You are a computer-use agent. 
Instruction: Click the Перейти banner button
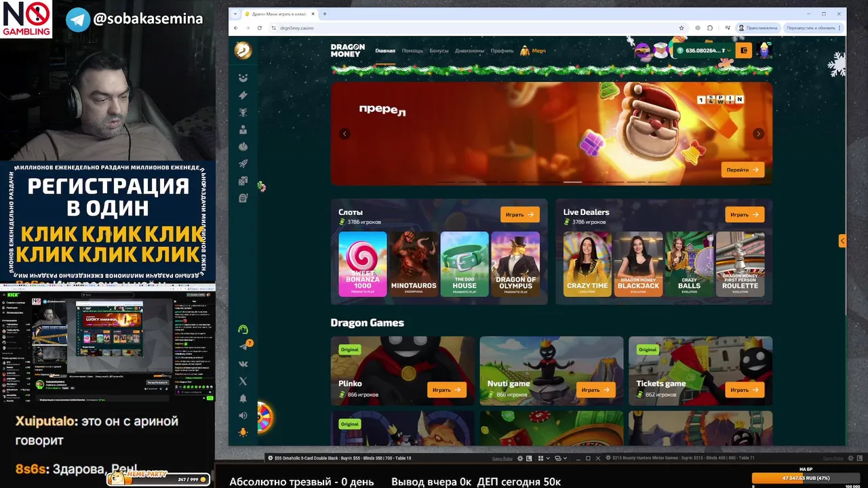(743, 170)
